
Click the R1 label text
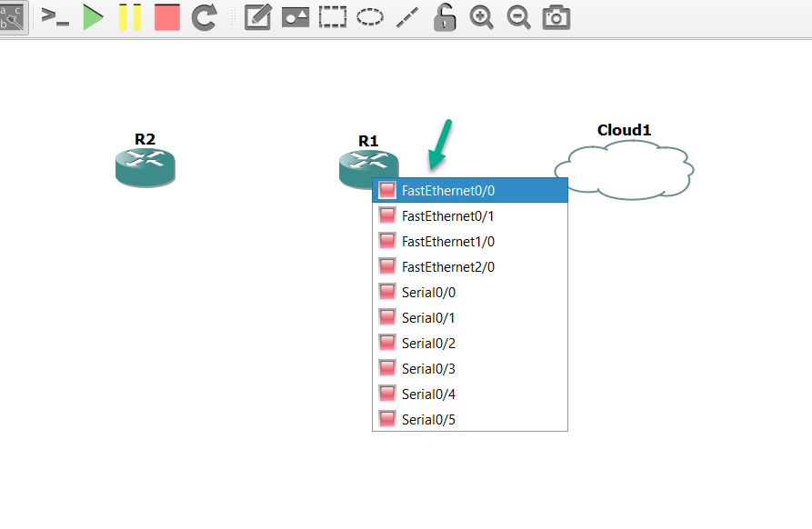(368, 141)
